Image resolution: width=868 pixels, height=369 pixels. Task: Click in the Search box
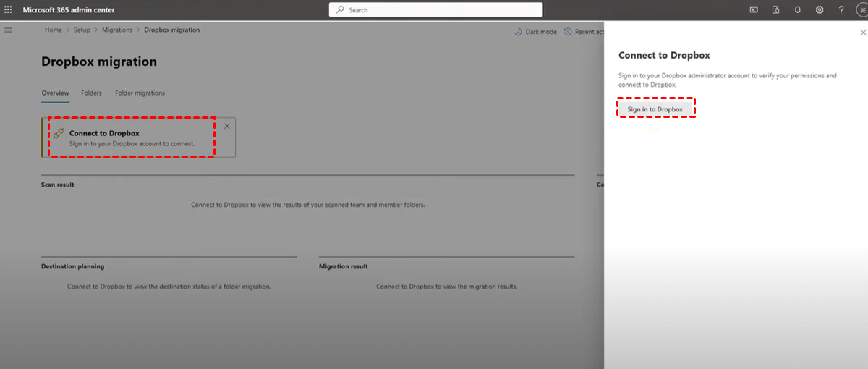tap(435, 10)
